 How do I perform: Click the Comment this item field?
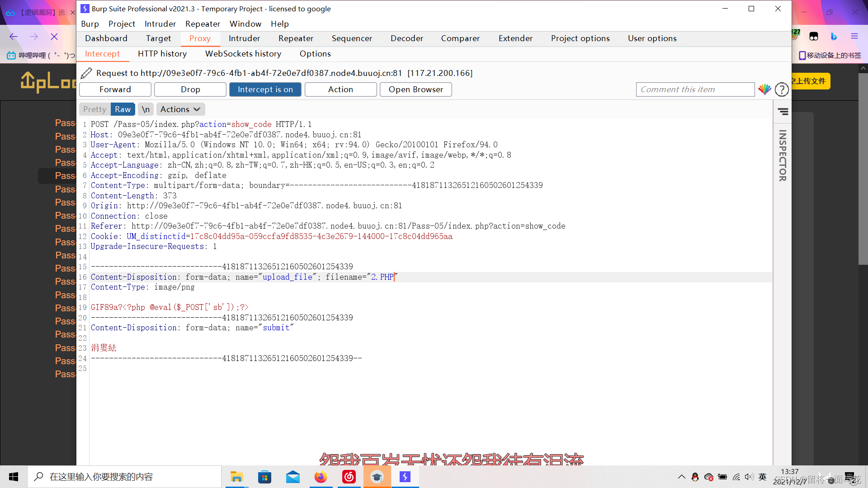695,89
